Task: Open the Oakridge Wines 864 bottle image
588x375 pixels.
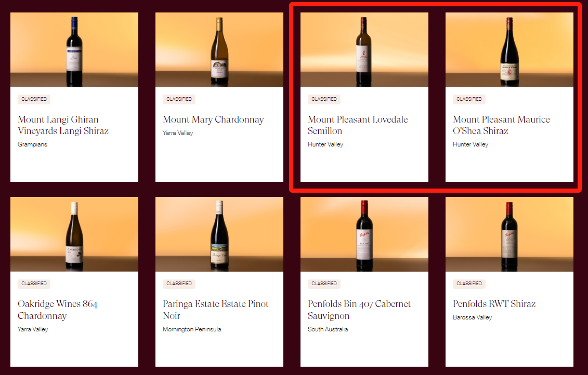Action: point(74,234)
